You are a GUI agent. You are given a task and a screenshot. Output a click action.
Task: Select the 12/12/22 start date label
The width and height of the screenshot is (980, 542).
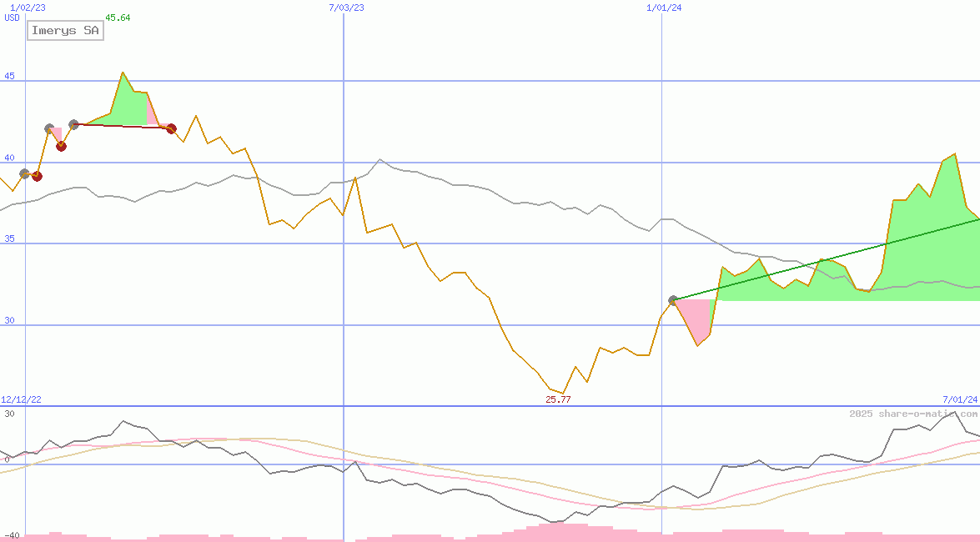coord(21,400)
